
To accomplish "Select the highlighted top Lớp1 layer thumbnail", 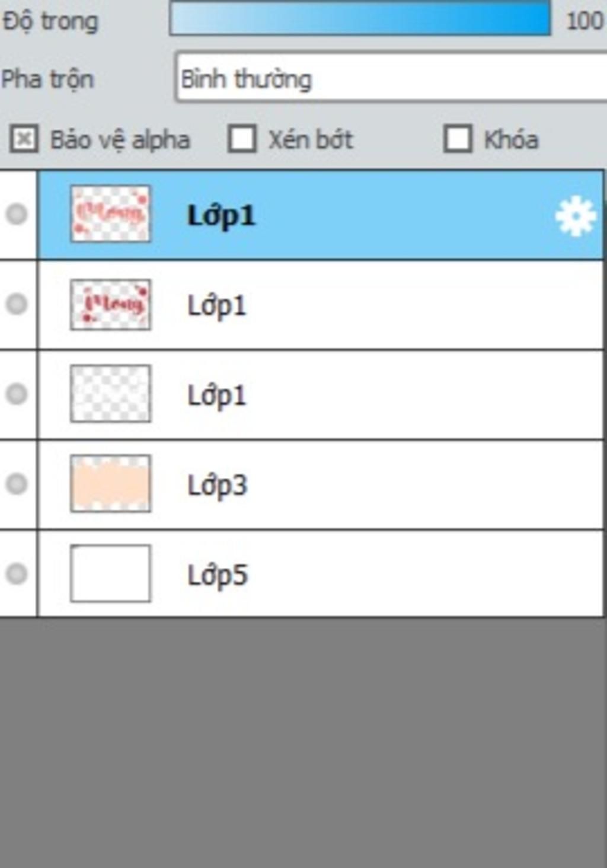I will [x=110, y=214].
